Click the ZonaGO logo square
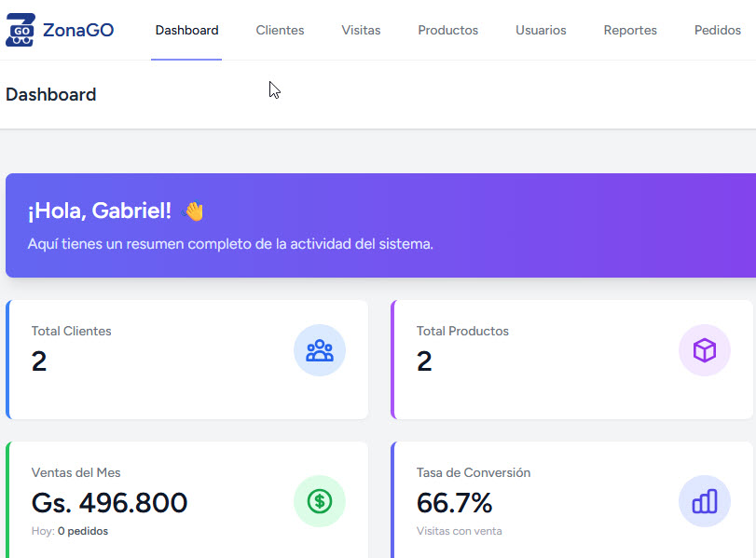756x558 pixels. tap(21, 29)
